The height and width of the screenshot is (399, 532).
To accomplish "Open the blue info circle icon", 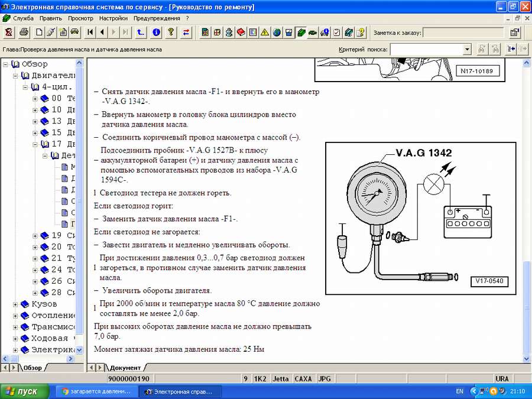I will [156, 33].
